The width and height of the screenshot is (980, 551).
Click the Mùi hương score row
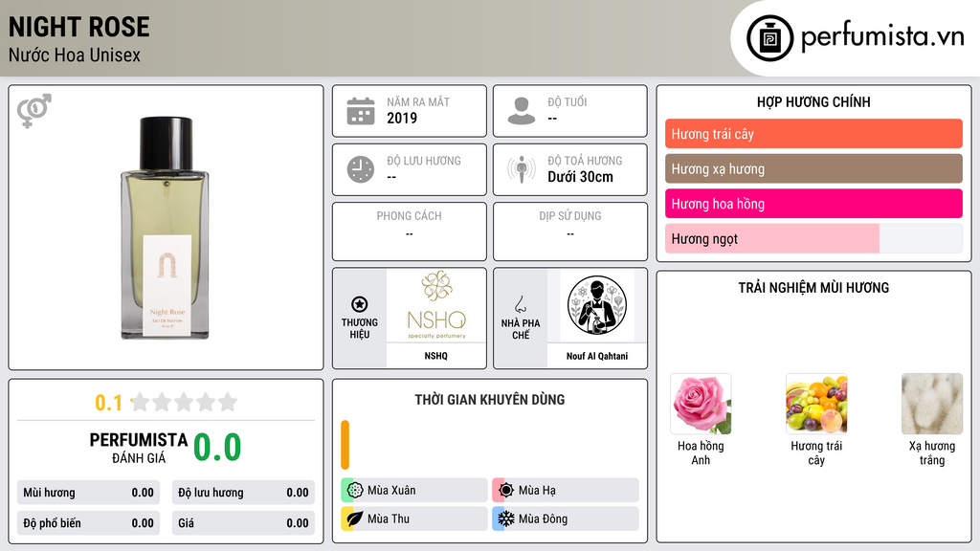[x=89, y=493]
